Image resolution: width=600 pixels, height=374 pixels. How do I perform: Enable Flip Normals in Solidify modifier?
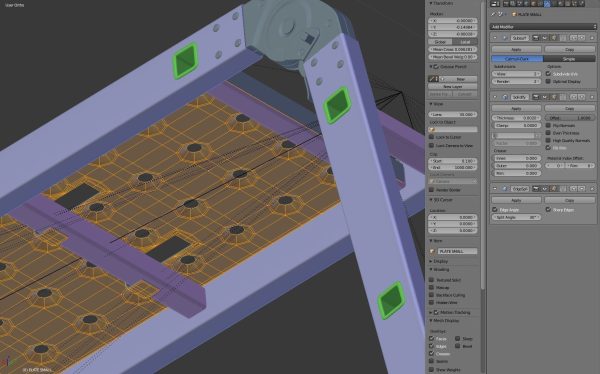point(548,125)
